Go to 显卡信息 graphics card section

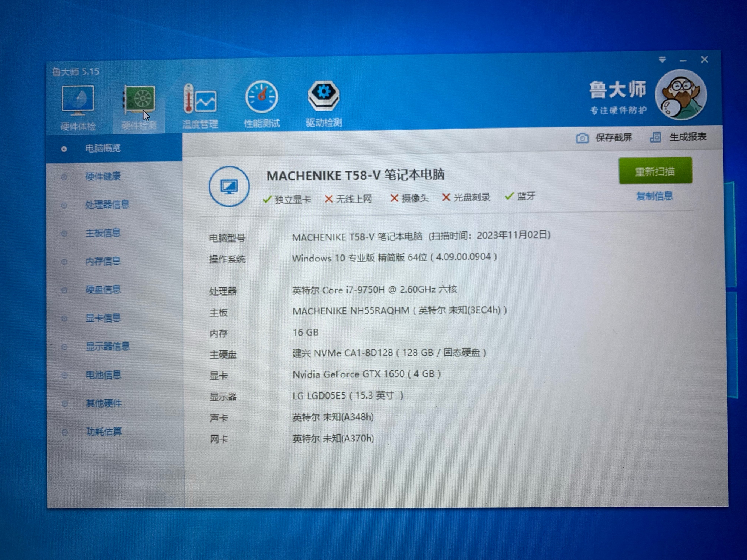tap(103, 318)
